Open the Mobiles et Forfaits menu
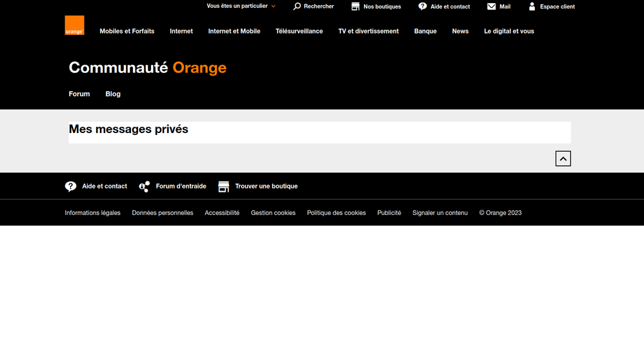 (x=126, y=31)
